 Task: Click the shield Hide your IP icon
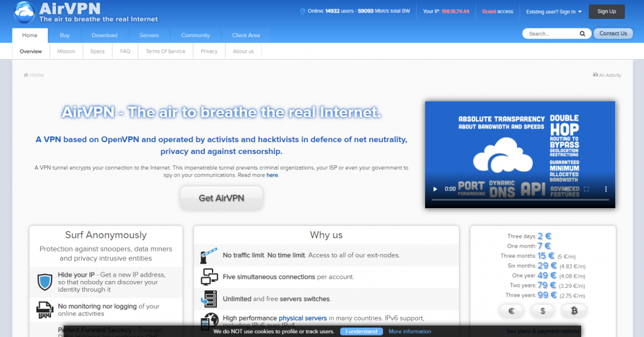pyautogui.click(x=45, y=282)
